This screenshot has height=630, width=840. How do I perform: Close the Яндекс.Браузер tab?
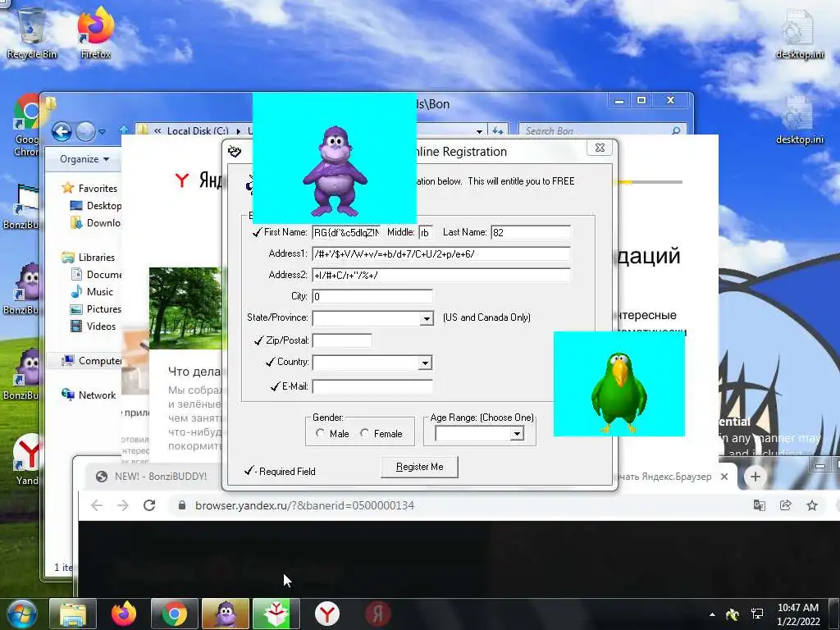(724, 477)
